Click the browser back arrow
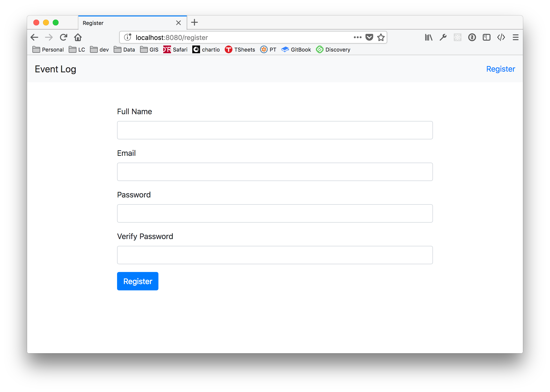Screen dimensions: 550x392 (x=34, y=37)
